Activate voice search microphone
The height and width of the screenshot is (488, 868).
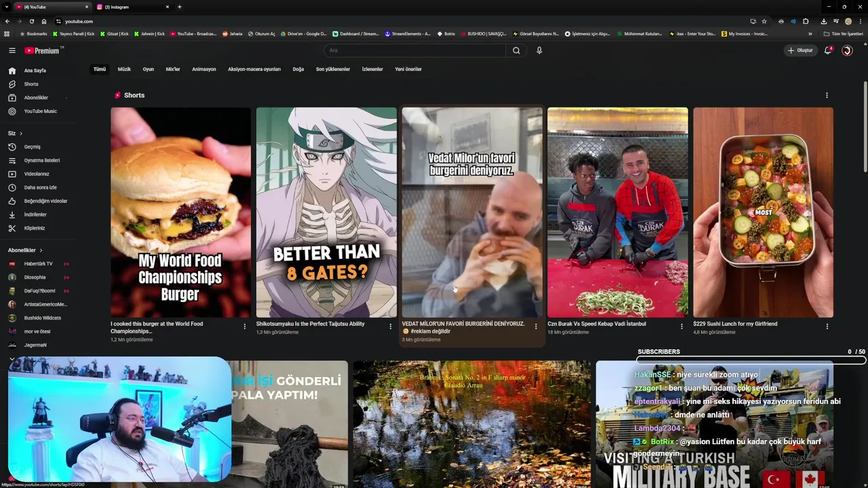[539, 50]
